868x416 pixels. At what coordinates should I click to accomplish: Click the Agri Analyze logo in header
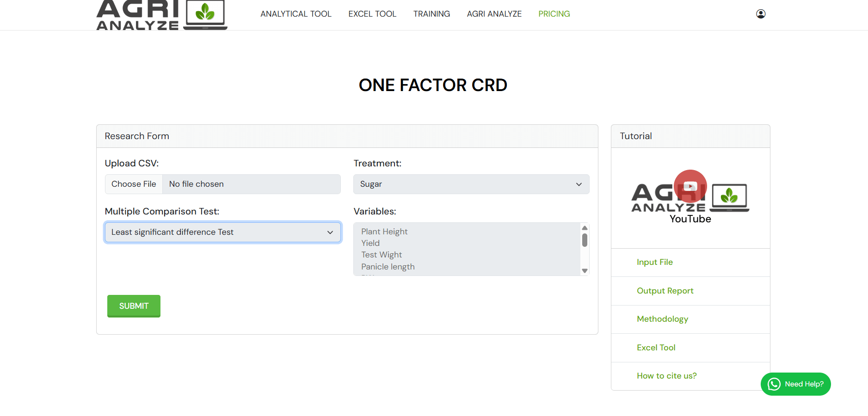pyautogui.click(x=161, y=15)
